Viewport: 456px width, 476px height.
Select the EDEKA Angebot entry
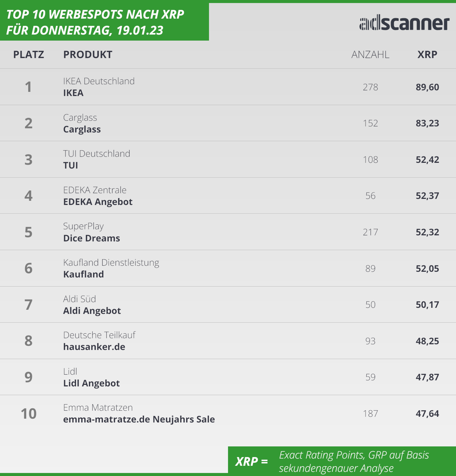[x=98, y=202]
